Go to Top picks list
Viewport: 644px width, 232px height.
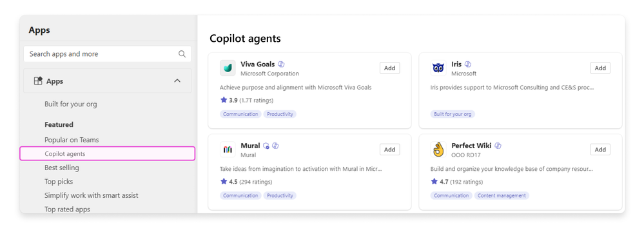59,182
